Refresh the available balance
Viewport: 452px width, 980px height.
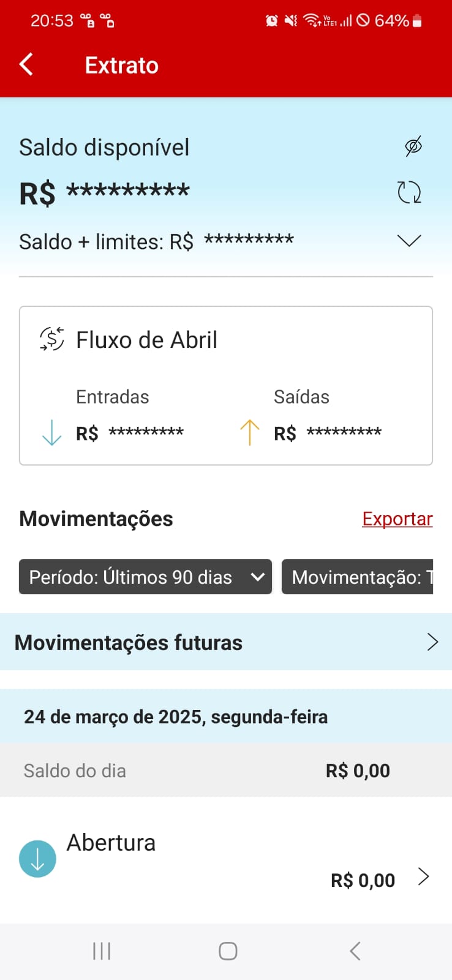point(409,192)
